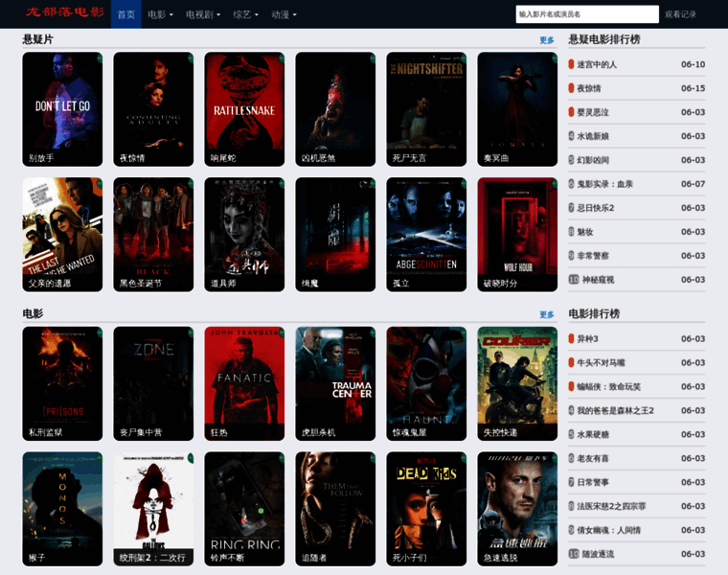The width and height of the screenshot is (728, 575).
Task: Open 夜惊情 in the 悬疑电影排行榜 list
Action: (x=589, y=88)
